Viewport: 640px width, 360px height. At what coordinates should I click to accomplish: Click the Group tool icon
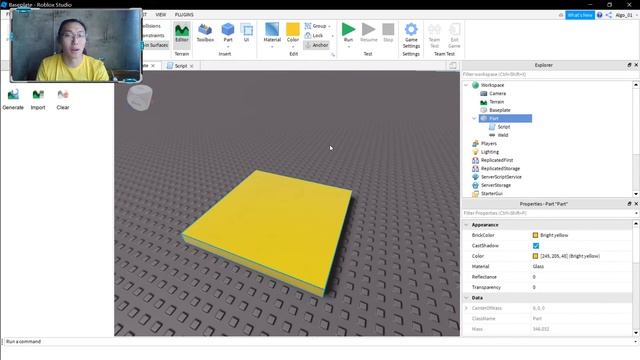[x=308, y=26]
